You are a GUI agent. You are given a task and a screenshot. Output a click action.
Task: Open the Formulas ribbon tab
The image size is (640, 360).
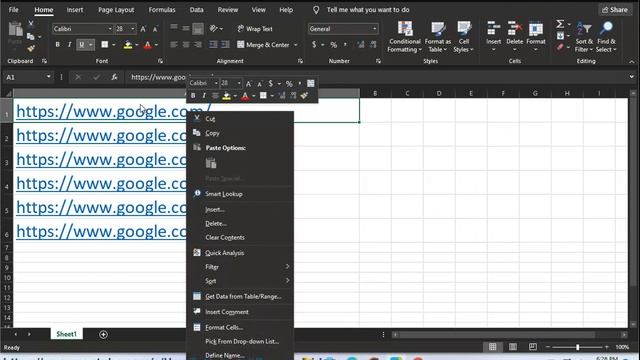[x=162, y=10]
